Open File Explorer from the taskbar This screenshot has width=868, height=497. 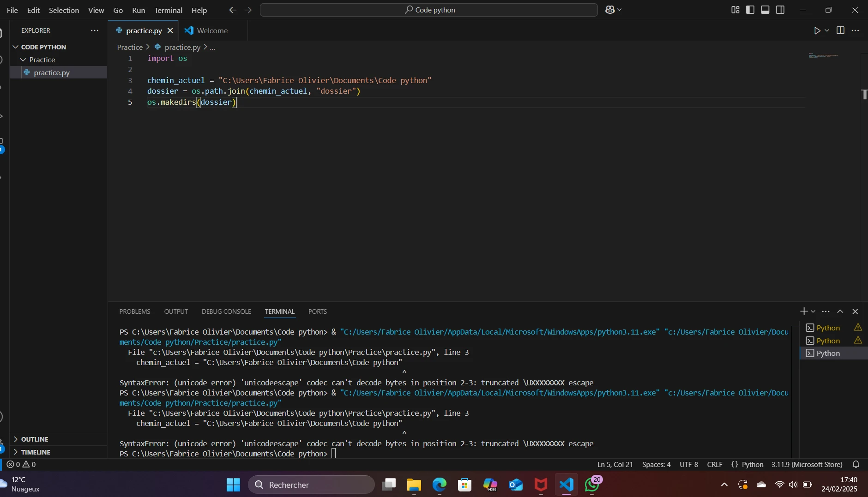click(x=414, y=485)
